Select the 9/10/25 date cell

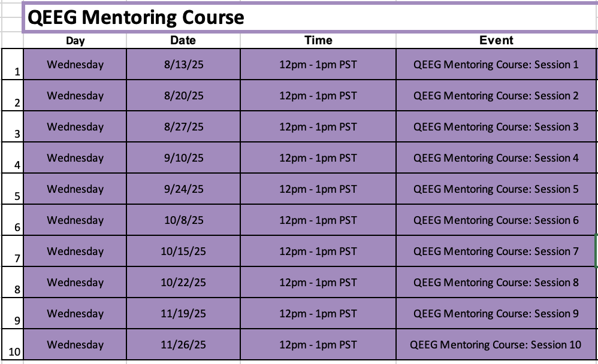(183, 158)
